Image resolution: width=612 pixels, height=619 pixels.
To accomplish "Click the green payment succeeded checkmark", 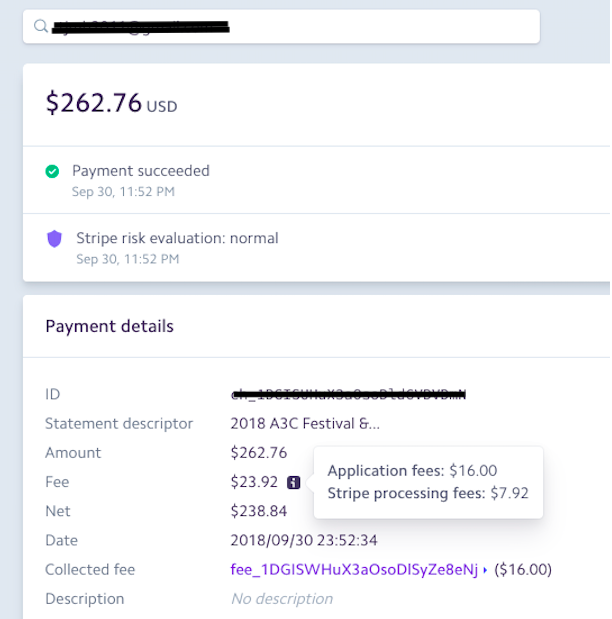I will (52, 171).
